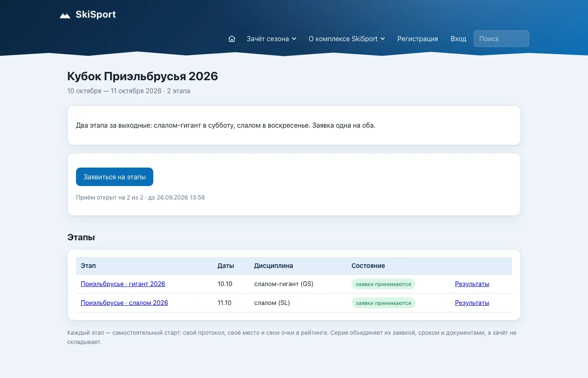Click the Состояние column header
Viewport: 588px width, 378px height.
[x=368, y=266]
